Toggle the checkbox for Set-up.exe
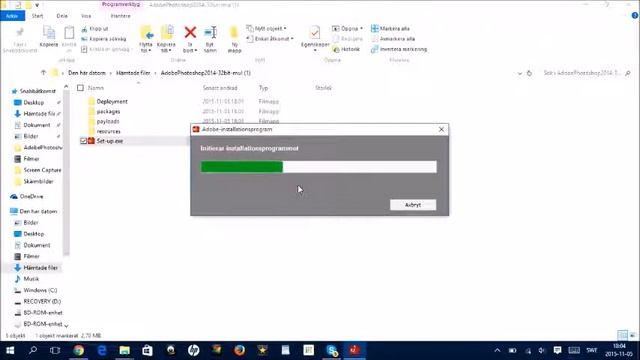The width and height of the screenshot is (640, 360). pos(83,141)
